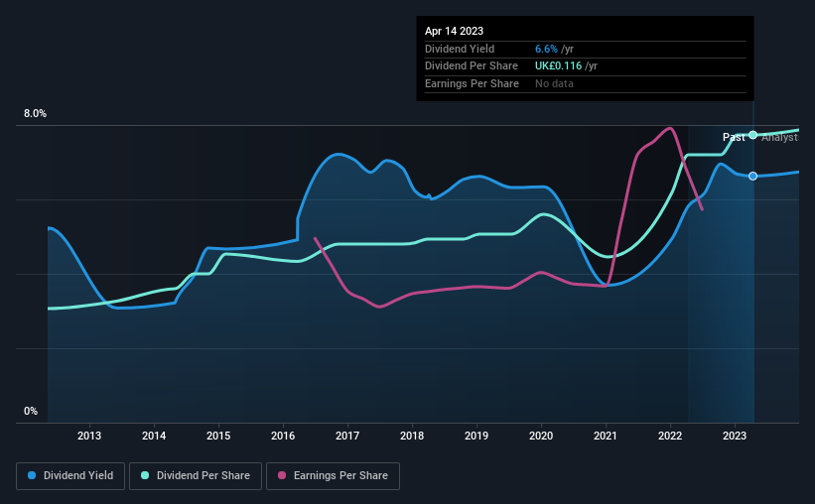The height and width of the screenshot is (504, 815).
Task: Click the tooltip Dividend Per Share row label
Action: tap(472, 66)
